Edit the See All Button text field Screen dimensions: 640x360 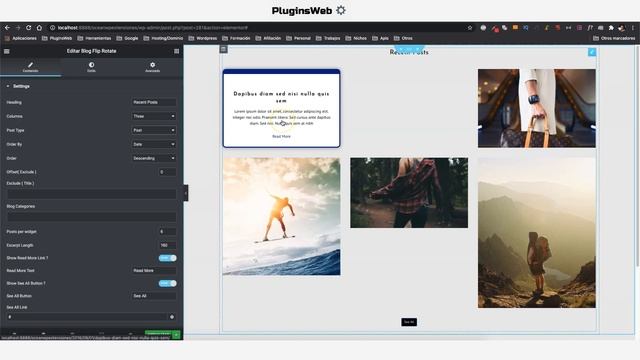pos(154,296)
